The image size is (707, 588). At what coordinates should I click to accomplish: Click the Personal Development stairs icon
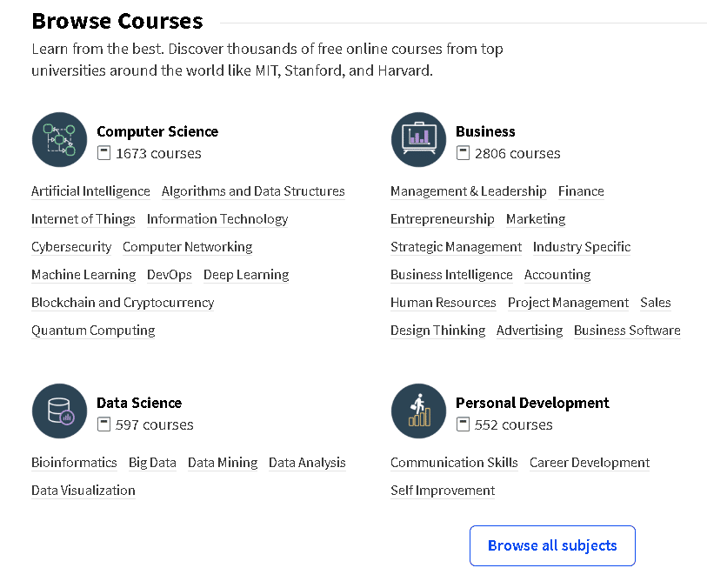click(x=418, y=411)
